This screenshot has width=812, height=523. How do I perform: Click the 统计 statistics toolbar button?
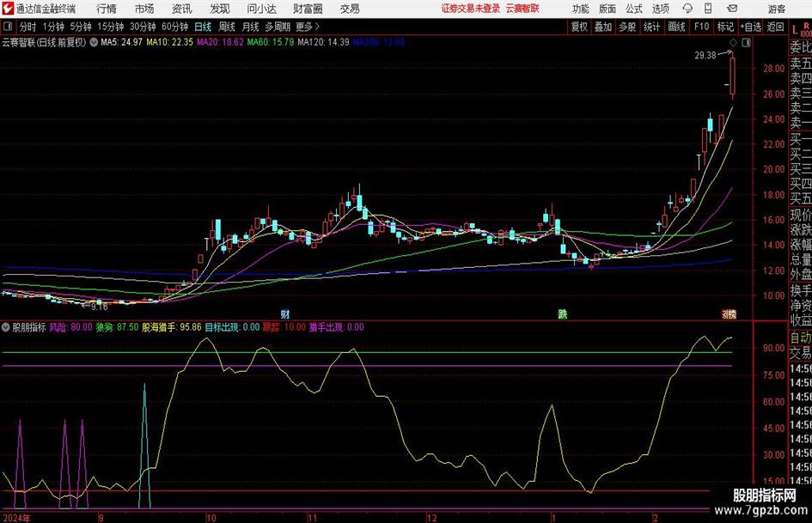click(x=651, y=27)
